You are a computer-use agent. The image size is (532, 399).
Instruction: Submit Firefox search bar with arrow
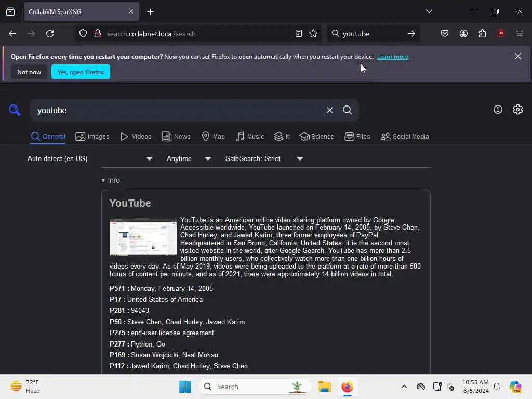coord(411,34)
